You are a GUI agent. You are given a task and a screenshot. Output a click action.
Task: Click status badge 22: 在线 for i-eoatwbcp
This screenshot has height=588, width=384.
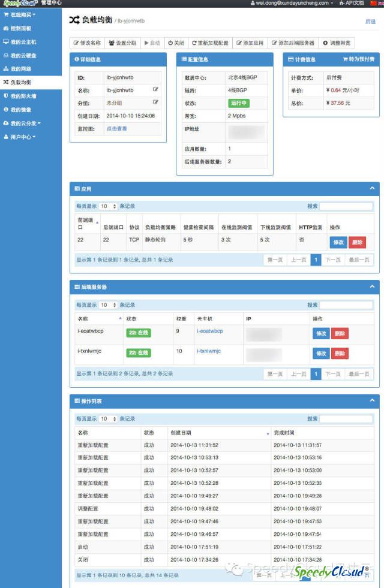click(x=139, y=333)
